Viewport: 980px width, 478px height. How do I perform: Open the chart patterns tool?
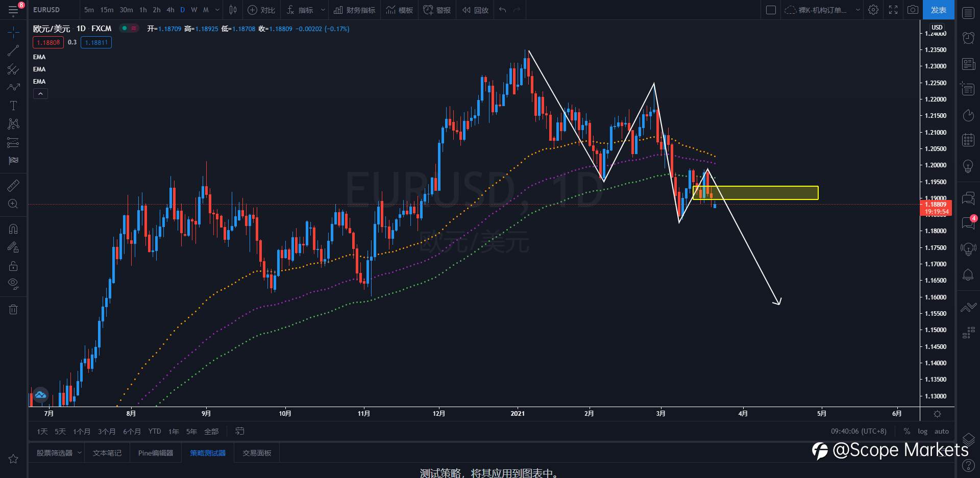click(13, 124)
